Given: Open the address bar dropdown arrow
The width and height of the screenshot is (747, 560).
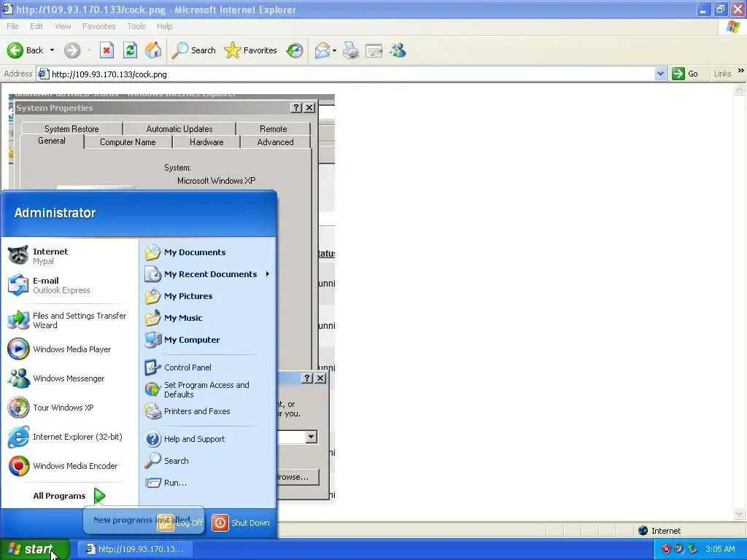Looking at the screenshot, I should click(660, 74).
